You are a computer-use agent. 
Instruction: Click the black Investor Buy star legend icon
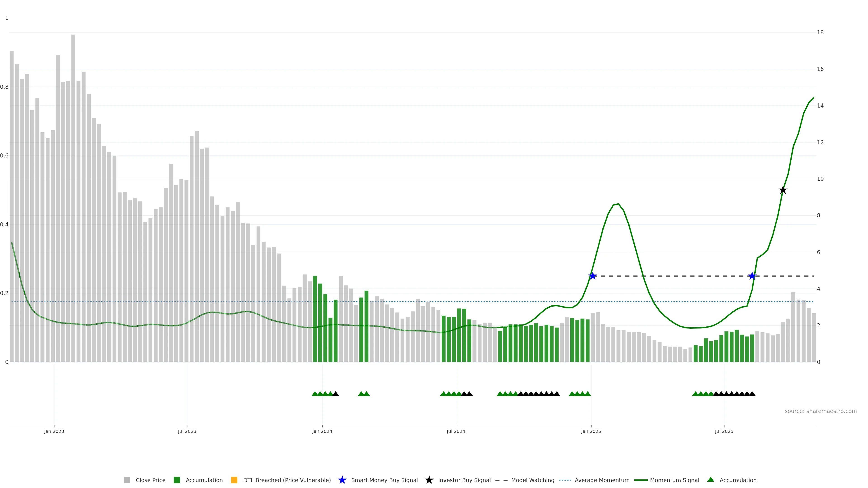(x=429, y=480)
